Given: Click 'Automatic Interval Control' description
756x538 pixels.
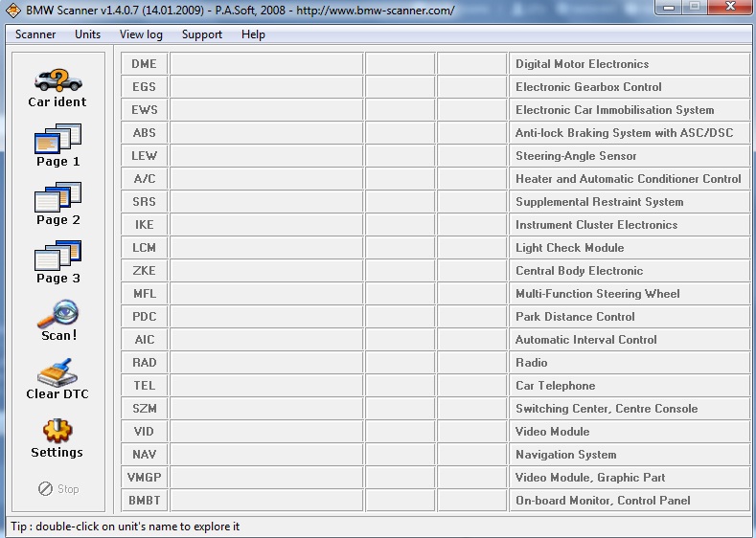Looking at the screenshot, I should (585, 340).
